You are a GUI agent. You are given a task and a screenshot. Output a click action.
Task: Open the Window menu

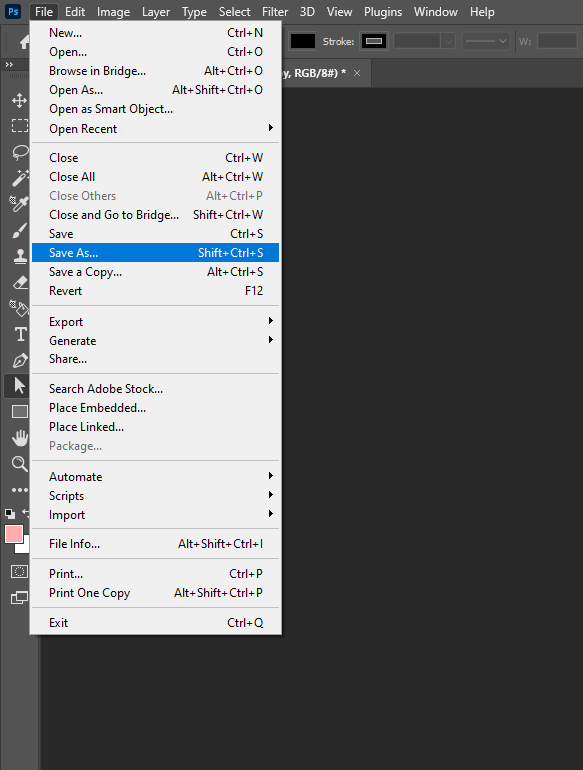(436, 11)
